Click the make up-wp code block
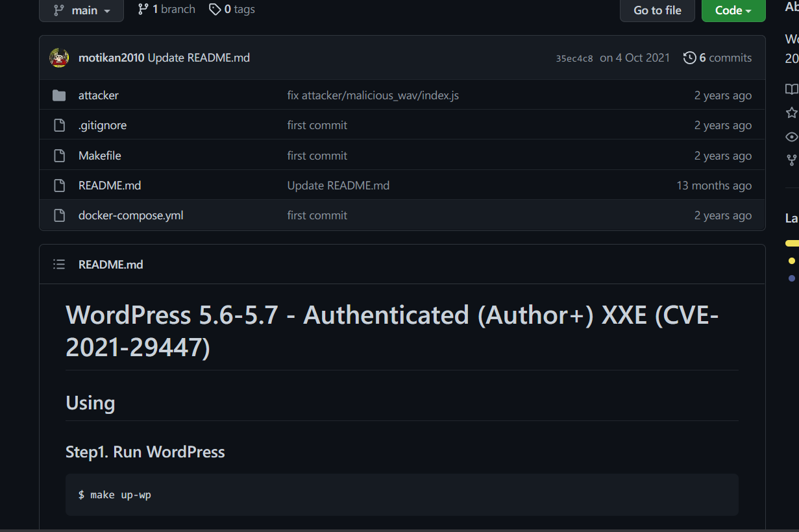Screen dimensions: 799x532 (x=402, y=494)
